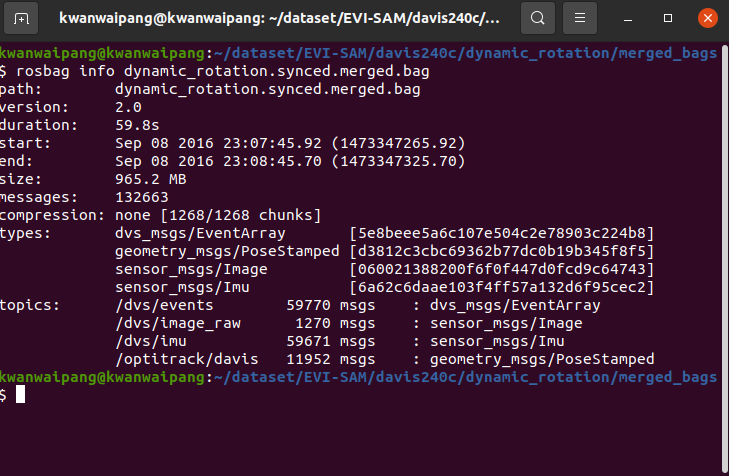
Task: Close the terminal window
Action: coord(708,18)
